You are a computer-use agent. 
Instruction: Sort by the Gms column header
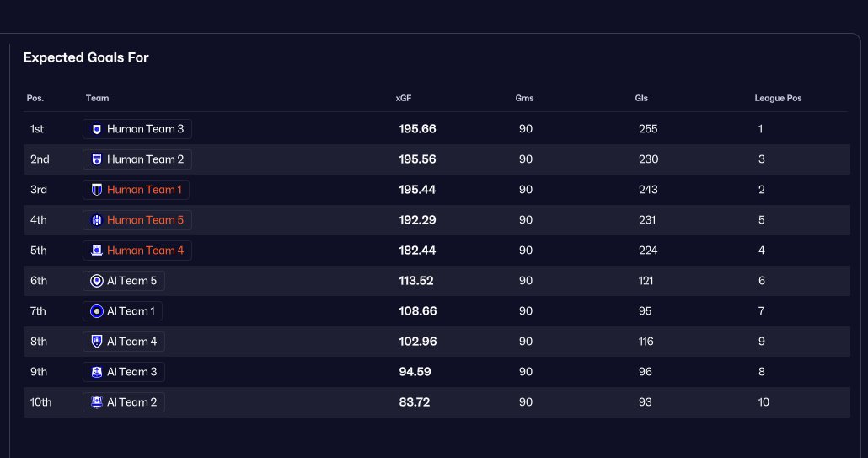point(524,99)
